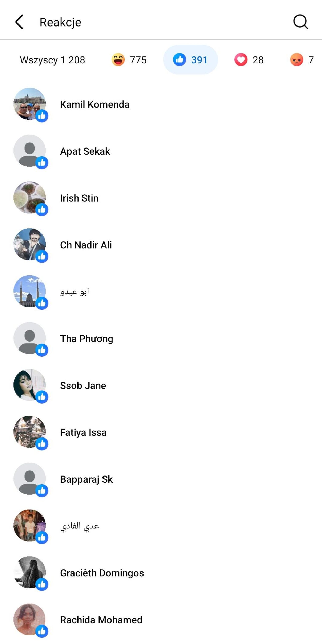Tap the mosque profile picture
Viewport: 322px width, 644px height.
30,291
